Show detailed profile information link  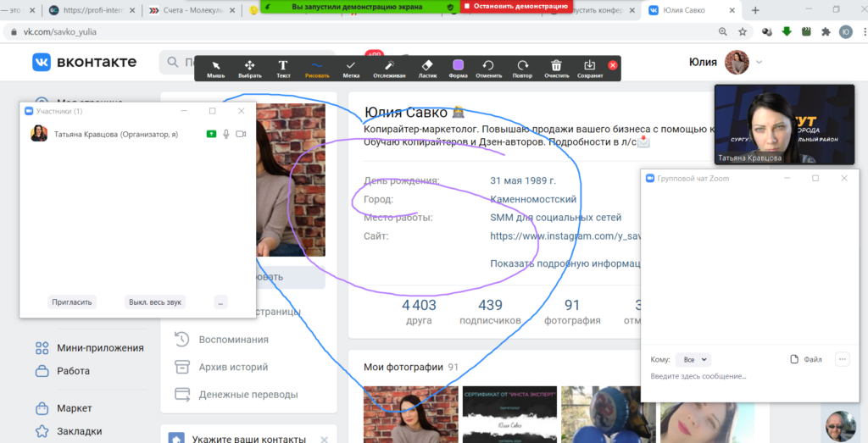tap(565, 263)
